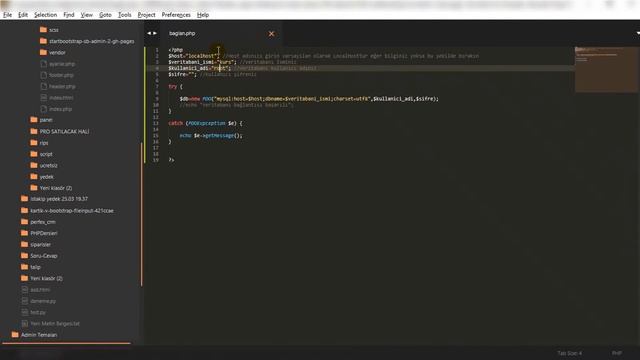Click the opening <?php tag line
This screenshot has width=640, height=360.
click(x=176, y=50)
